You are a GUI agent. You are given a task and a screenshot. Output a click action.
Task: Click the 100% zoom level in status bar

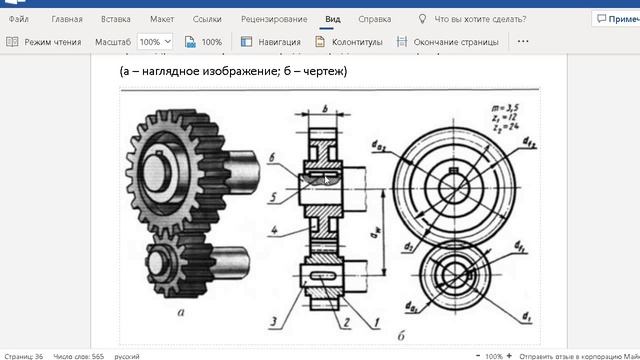coord(494,356)
